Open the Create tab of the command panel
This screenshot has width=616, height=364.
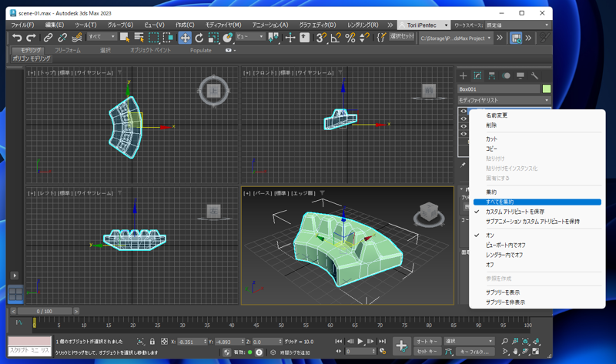click(x=464, y=75)
